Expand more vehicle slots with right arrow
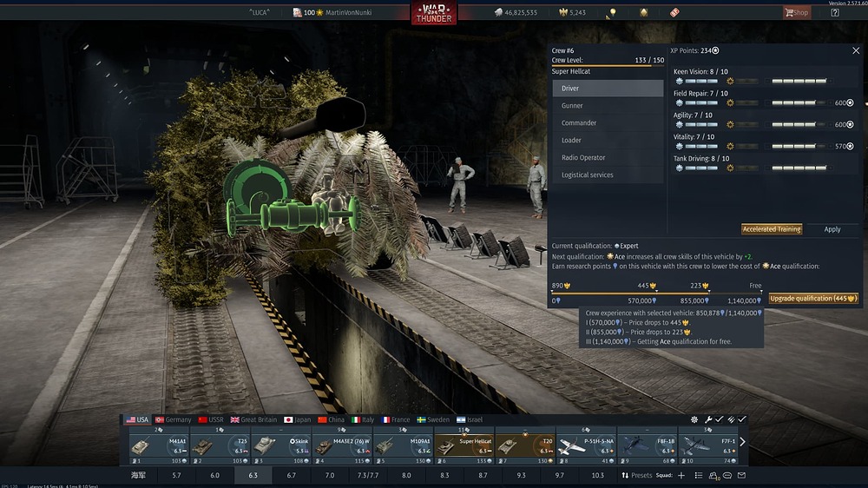This screenshot has width=868, height=488. 742,442
